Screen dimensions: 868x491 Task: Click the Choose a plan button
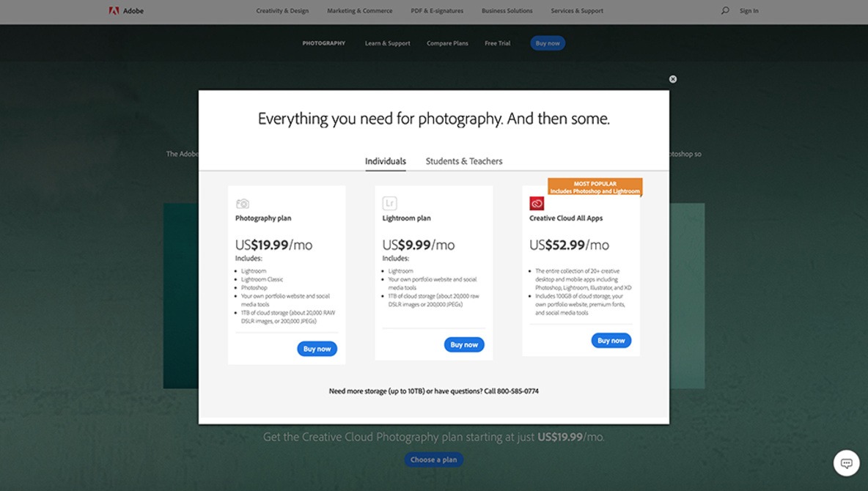tap(434, 459)
